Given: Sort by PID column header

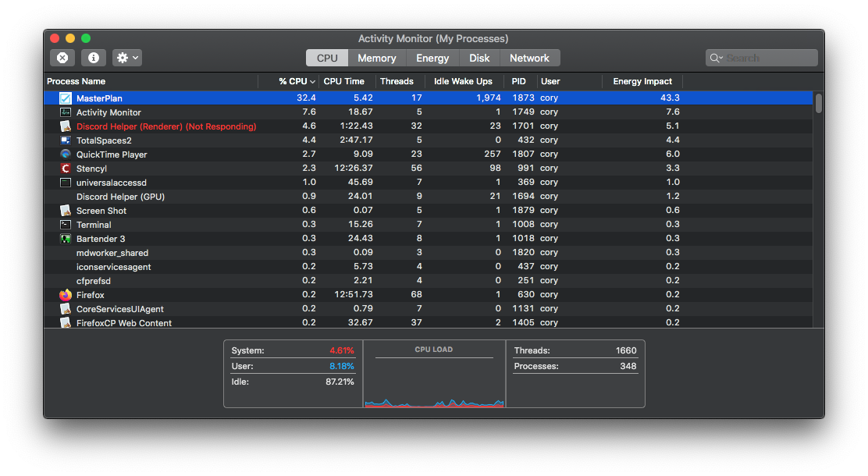Looking at the screenshot, I should pos(519,81).
